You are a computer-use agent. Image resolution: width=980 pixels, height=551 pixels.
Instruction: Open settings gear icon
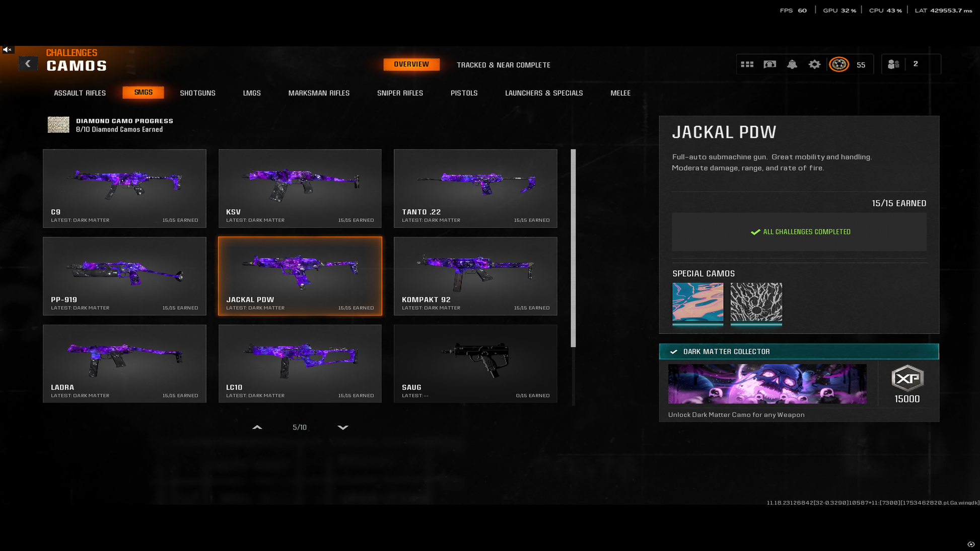tap(814, 64)
